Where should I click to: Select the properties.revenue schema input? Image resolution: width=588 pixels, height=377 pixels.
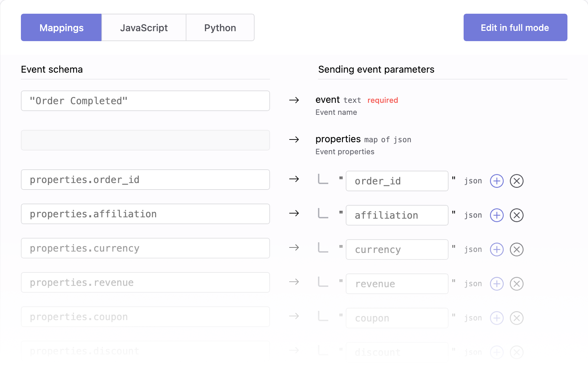click(x=145, y=282)
